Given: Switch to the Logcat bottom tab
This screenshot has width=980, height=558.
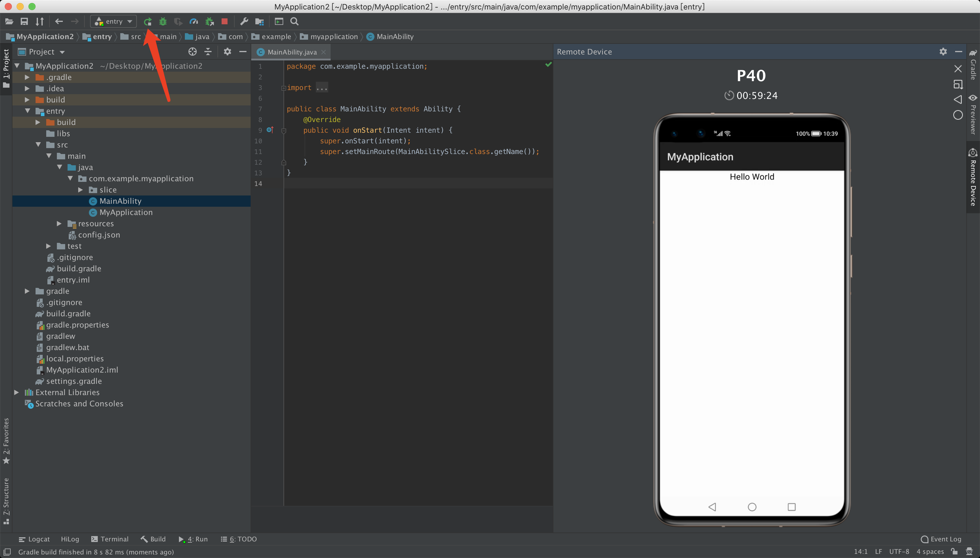Looking at the screenshot, I should point(34,539).
